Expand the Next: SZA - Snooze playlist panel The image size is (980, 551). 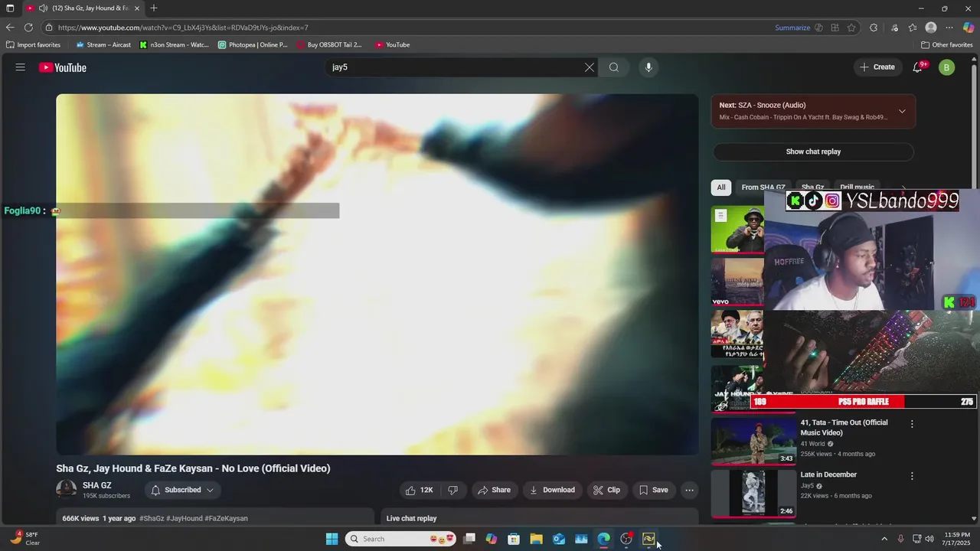pyautogui.click(x=902, y=111)
